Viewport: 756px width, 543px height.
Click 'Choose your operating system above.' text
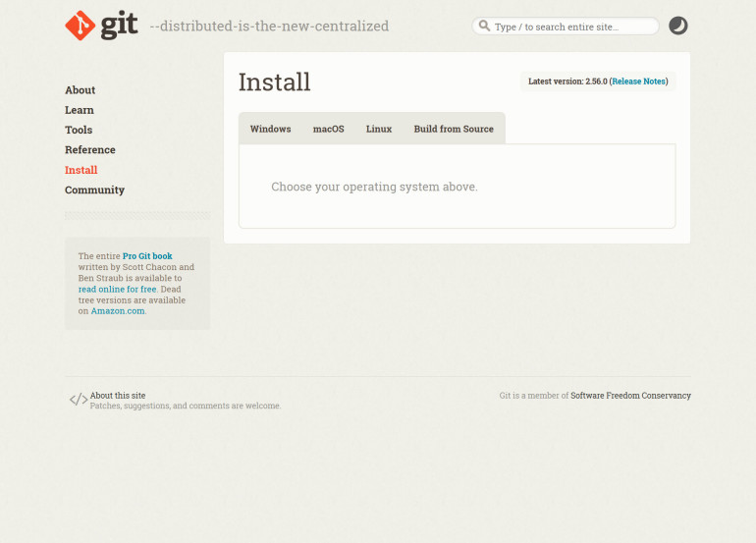coord(374,187)
